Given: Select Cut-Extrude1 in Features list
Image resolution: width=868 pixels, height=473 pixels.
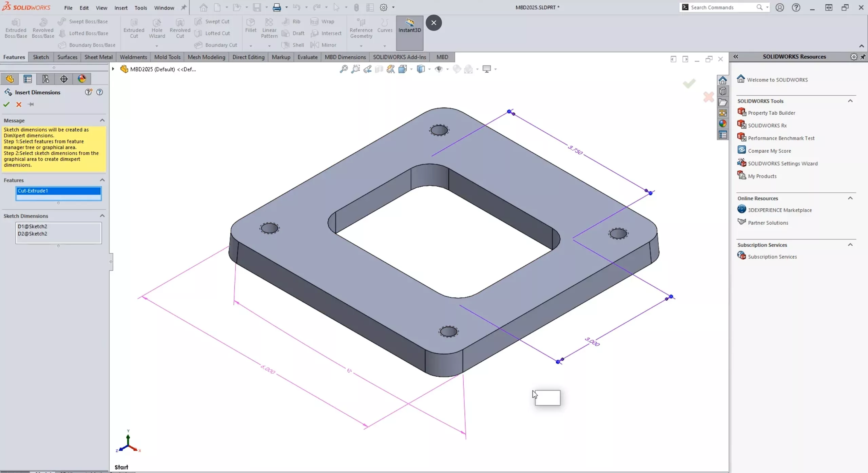Looking at the screenshot, I should tap(58, 191).
